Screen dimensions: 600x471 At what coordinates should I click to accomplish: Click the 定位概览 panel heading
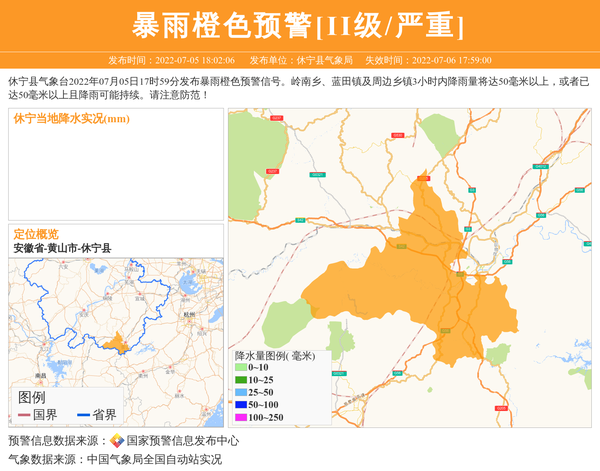pyautogui.click(x=36, y=234)
